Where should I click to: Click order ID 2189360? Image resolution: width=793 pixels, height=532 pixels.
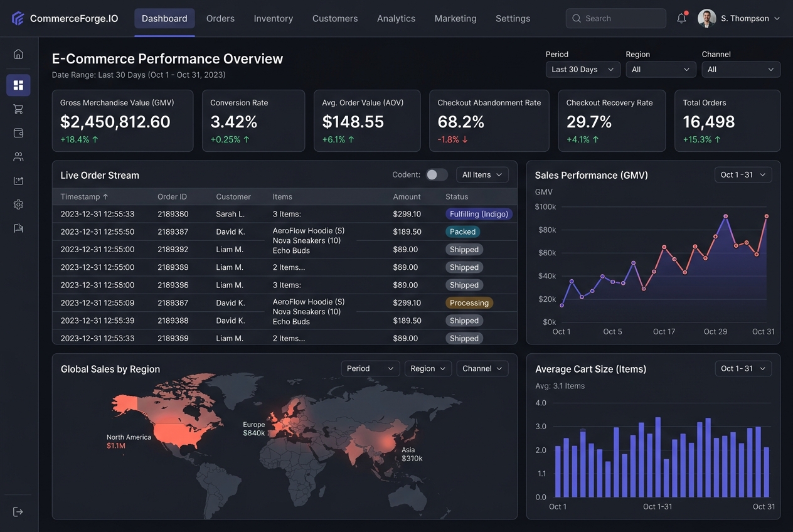point(173,214)
